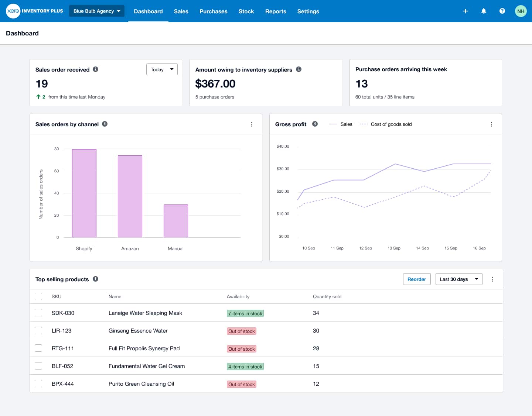
Task: Click the Shopify bar in the chart
Action: (x=84, y=193)
